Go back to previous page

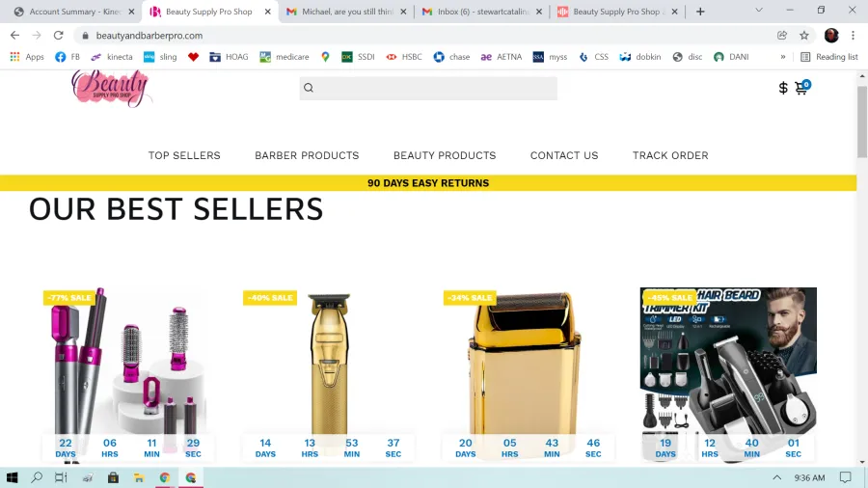point(14,36)
